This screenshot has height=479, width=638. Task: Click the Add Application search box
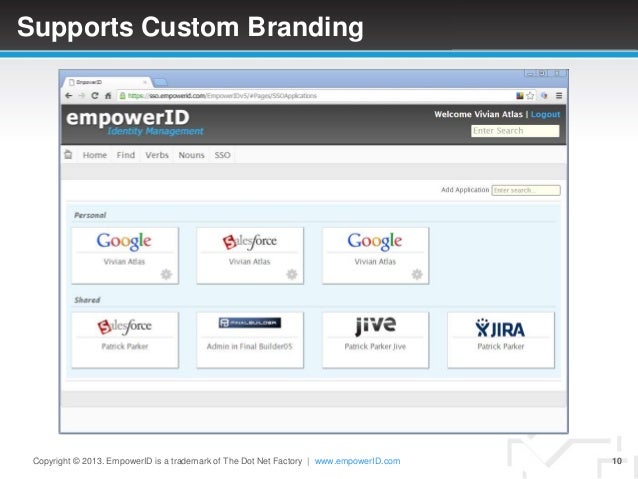[x=526, y=190]
